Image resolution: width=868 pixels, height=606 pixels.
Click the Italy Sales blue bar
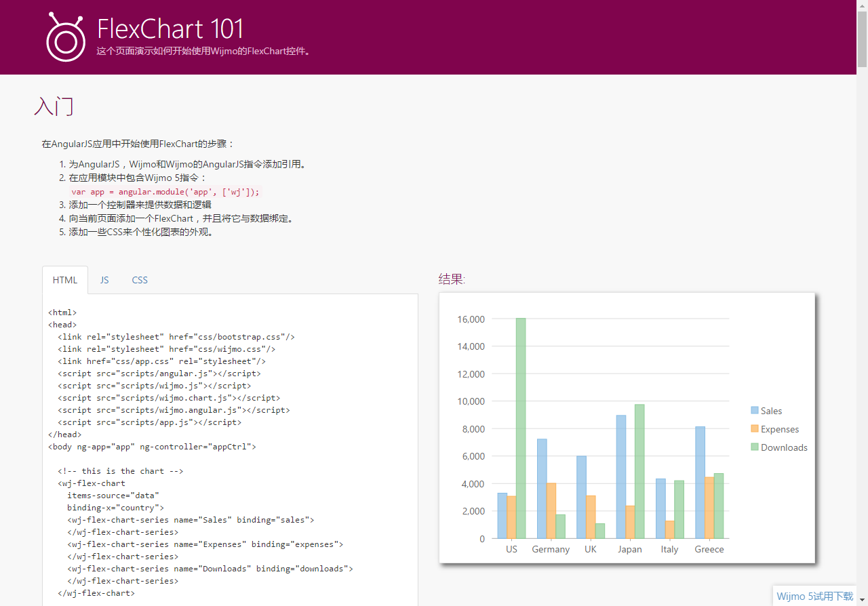pos(660,509)
